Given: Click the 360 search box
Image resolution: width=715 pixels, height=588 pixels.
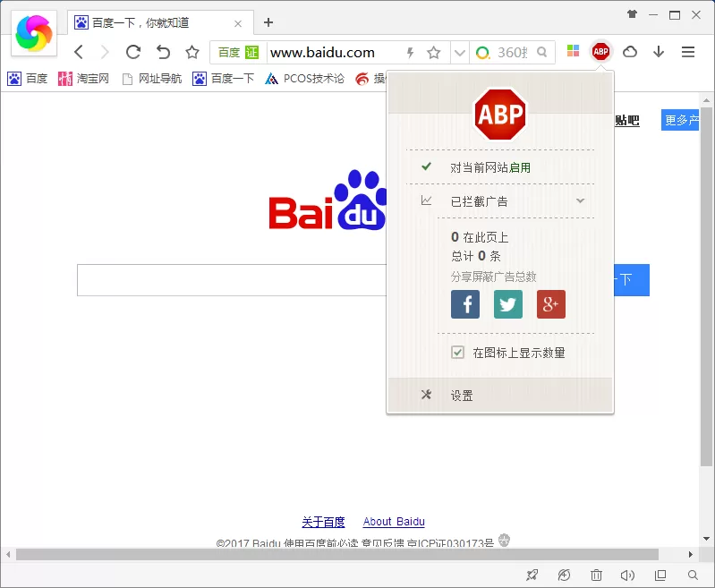Looking at the screenshot, I should (x=512, y=53).
